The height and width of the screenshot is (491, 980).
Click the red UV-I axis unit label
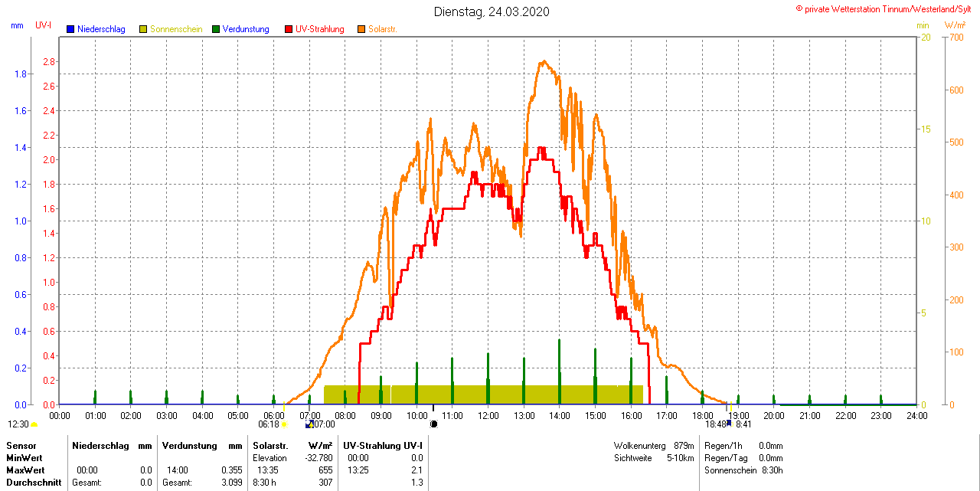(44, 25)
